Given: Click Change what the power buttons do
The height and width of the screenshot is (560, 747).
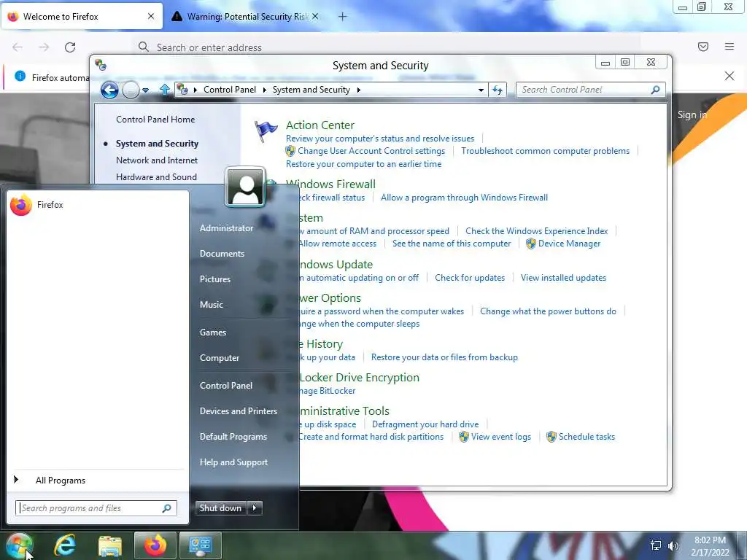Looking at the screenshot, I should pos(548,311).
